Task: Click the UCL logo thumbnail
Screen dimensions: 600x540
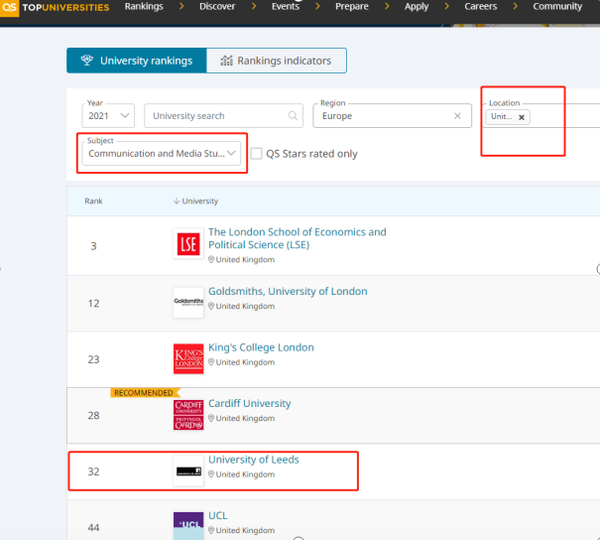Action: (x=188, y=526)
